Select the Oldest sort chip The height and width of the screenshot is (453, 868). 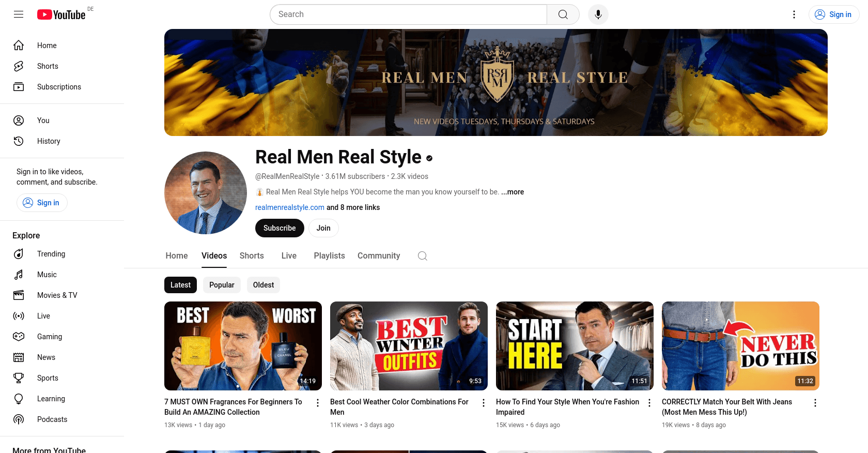(263, 285)
